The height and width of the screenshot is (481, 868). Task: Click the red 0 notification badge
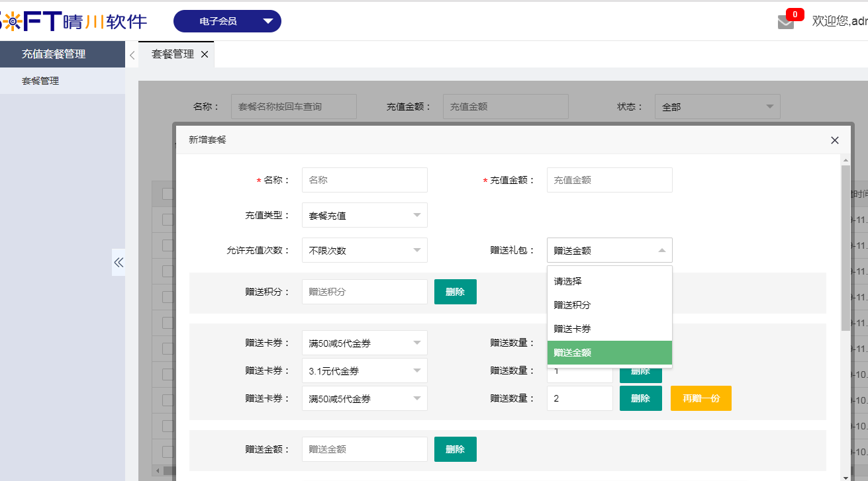(795, 14)
